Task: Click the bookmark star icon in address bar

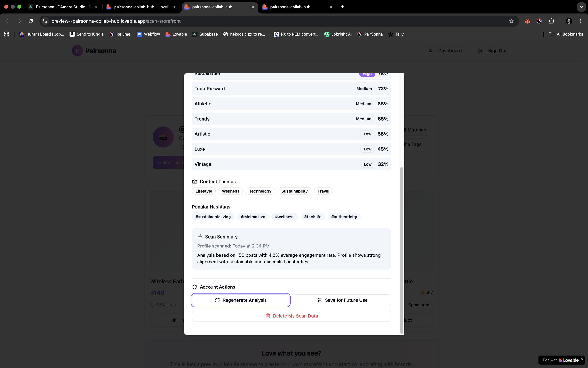Action: 511,21
